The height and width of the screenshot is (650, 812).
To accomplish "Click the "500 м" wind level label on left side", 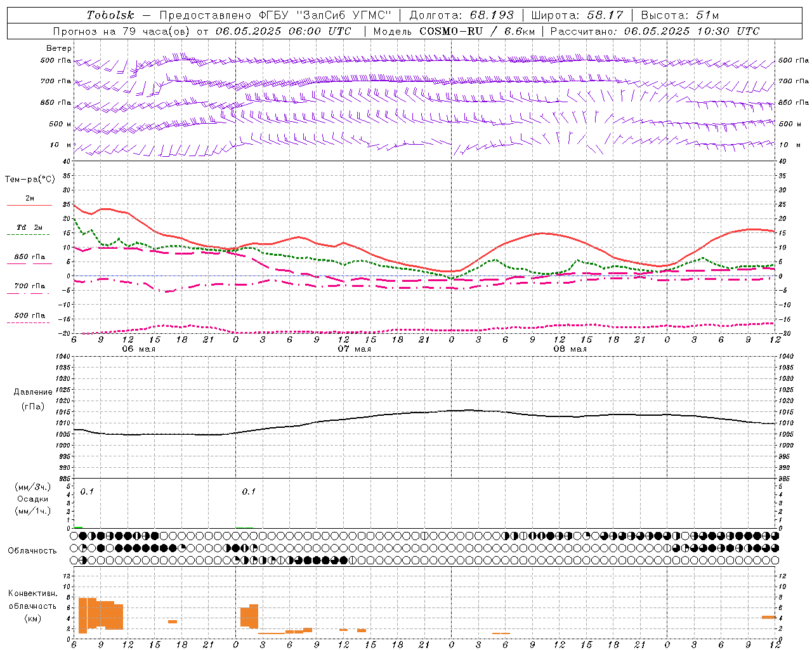I will 60,124.
